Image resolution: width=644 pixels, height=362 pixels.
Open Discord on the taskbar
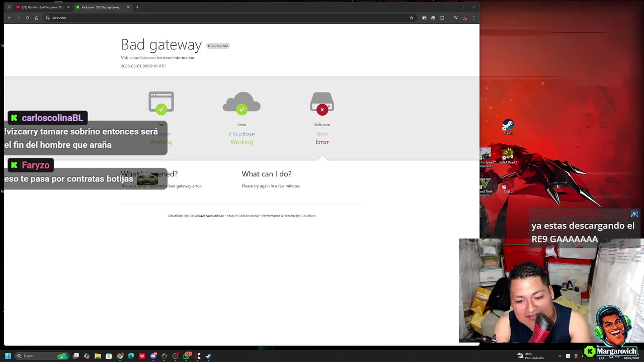click(x=153, y=356)
